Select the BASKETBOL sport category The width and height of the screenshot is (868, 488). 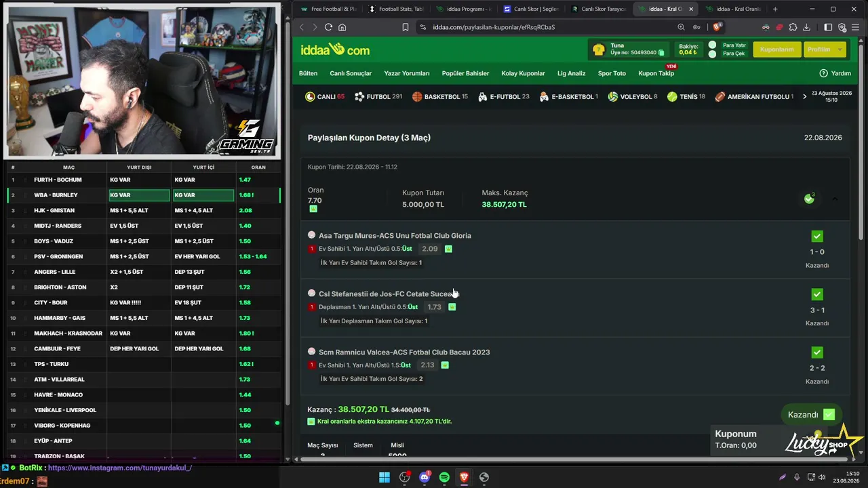[x=440, y=97]
